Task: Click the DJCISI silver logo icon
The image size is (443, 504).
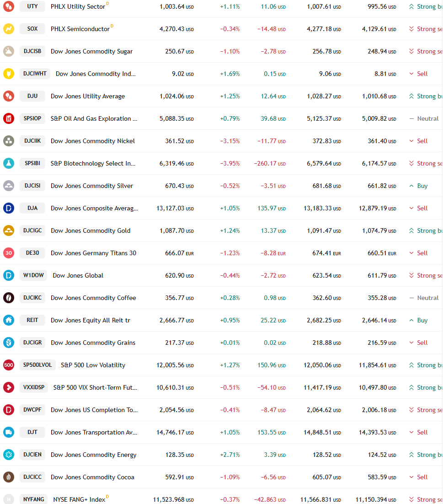Action: click(9, 186)
